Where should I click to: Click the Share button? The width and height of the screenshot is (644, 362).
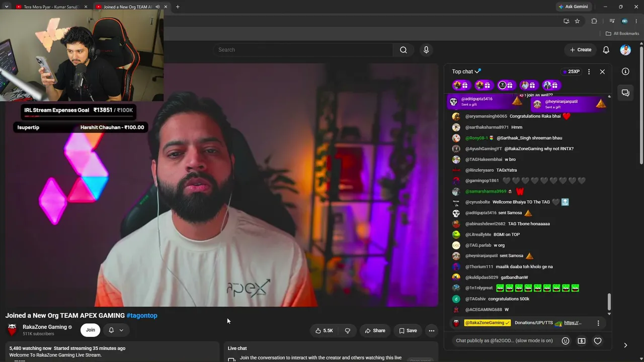pos(375,330)
